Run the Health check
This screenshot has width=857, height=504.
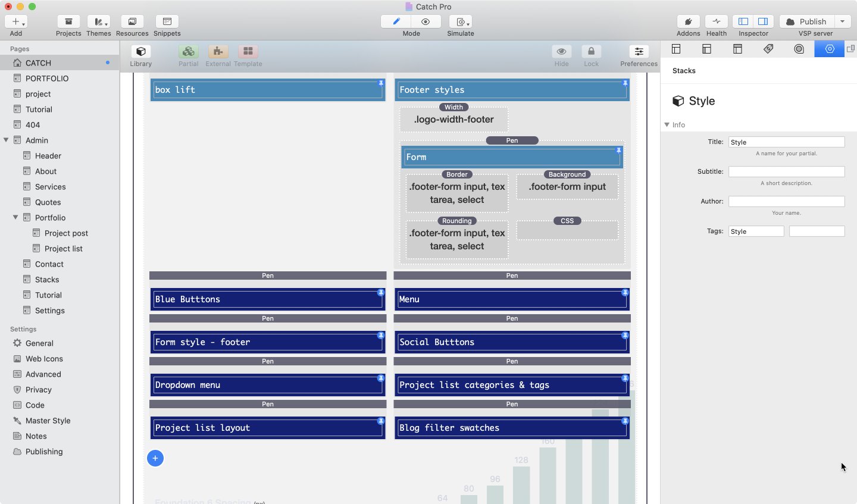point(717,22)
